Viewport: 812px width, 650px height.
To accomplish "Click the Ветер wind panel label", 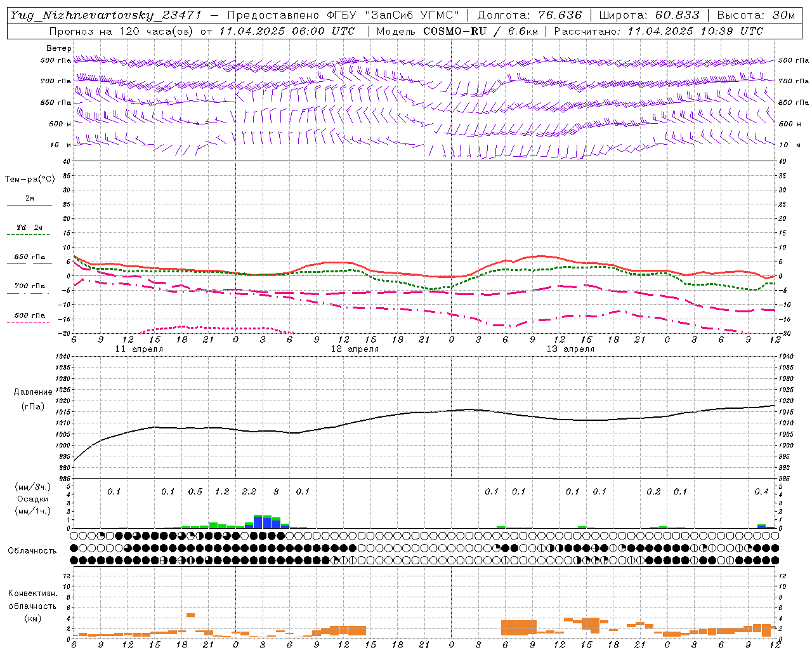I will [x=58, y=48].
